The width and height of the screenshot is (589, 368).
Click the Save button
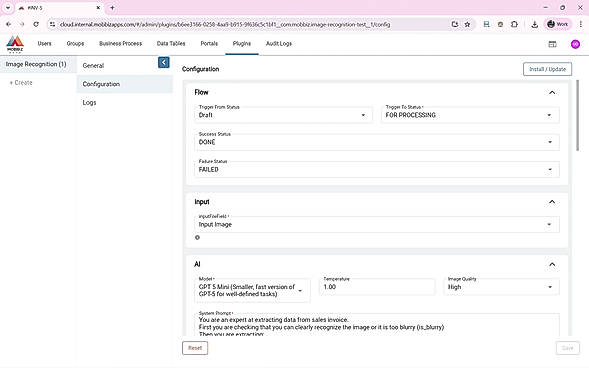[568, 348]
